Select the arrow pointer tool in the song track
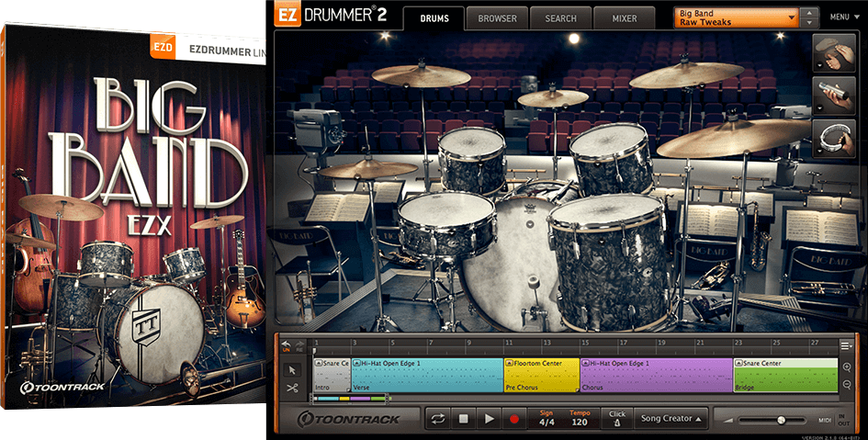 click(293, 370)
